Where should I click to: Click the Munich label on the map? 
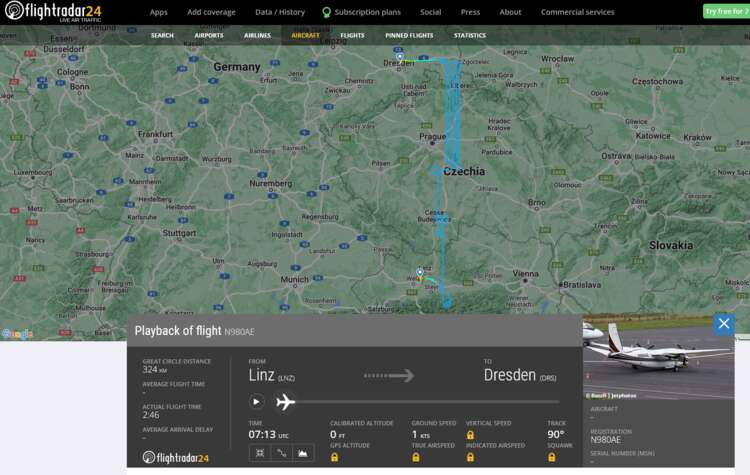pos(294,279)
